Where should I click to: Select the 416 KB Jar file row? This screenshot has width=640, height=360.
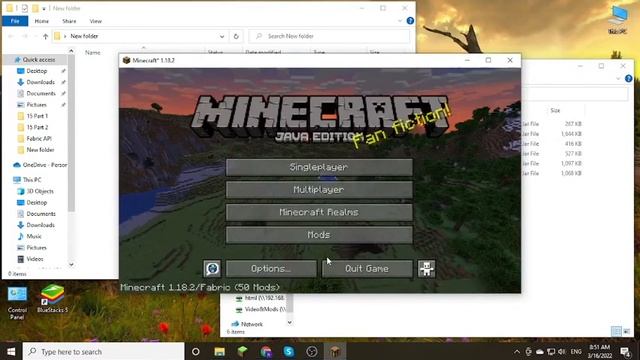[552, 144]
